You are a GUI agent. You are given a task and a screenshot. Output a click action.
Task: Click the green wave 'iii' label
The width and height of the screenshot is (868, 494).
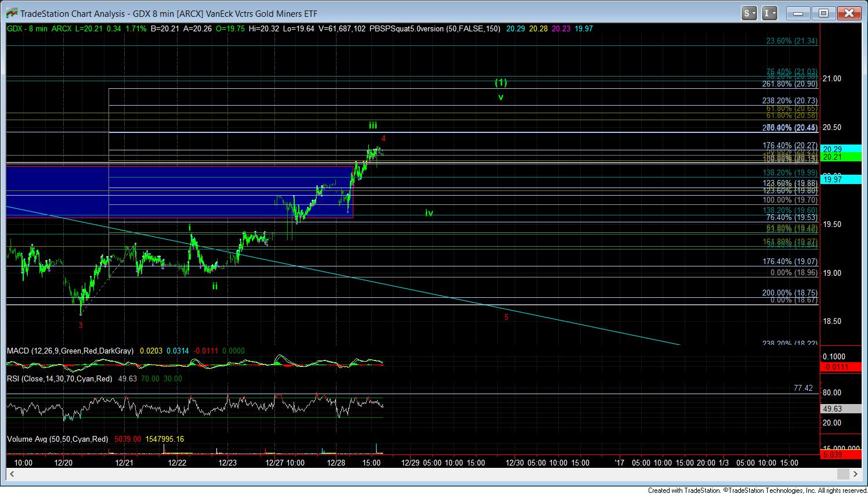[x=373, y=125]
